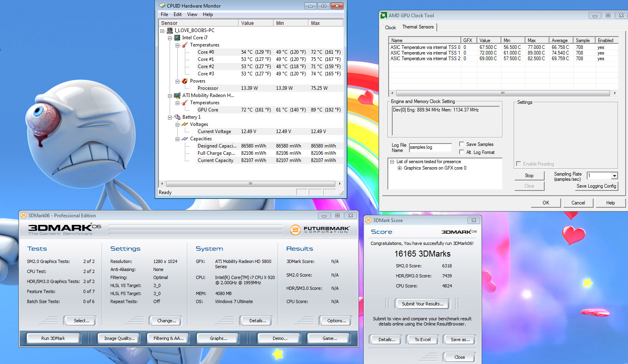Click the Battery 1 icon
This screenshot has height=364, width=628.
177,117
